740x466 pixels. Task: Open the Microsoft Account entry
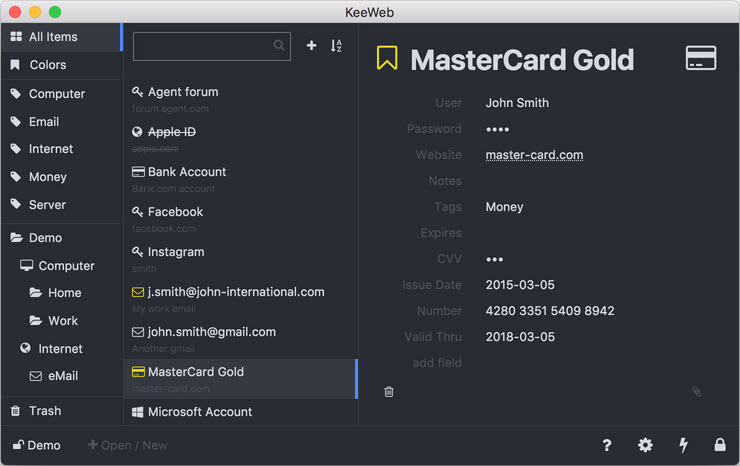pos(241,412)
